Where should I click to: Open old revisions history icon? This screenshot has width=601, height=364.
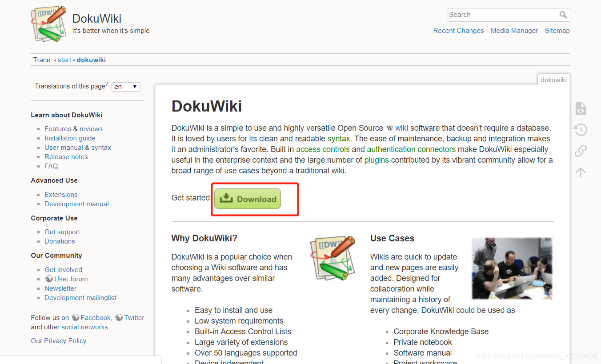(581, 129)
